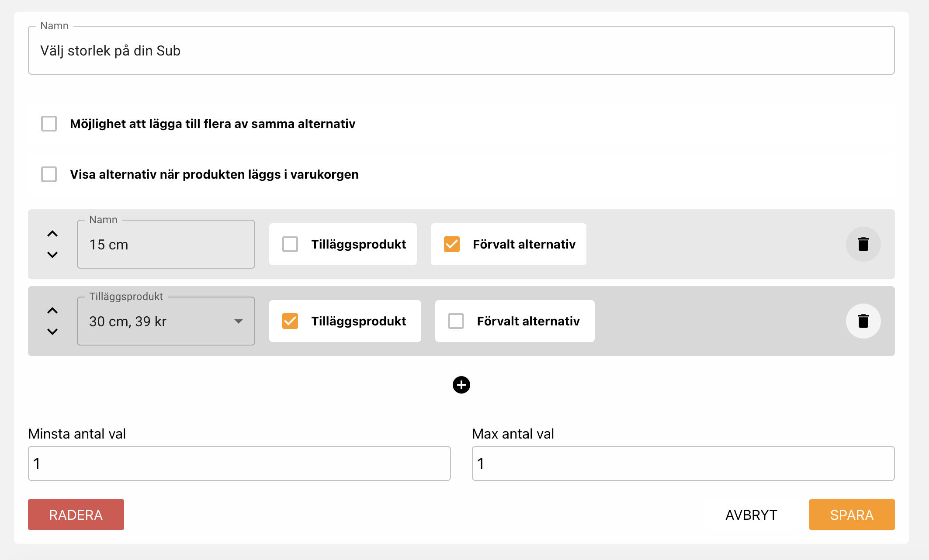Move 15 cm row up
929x560 pixels.
point(52,234)
